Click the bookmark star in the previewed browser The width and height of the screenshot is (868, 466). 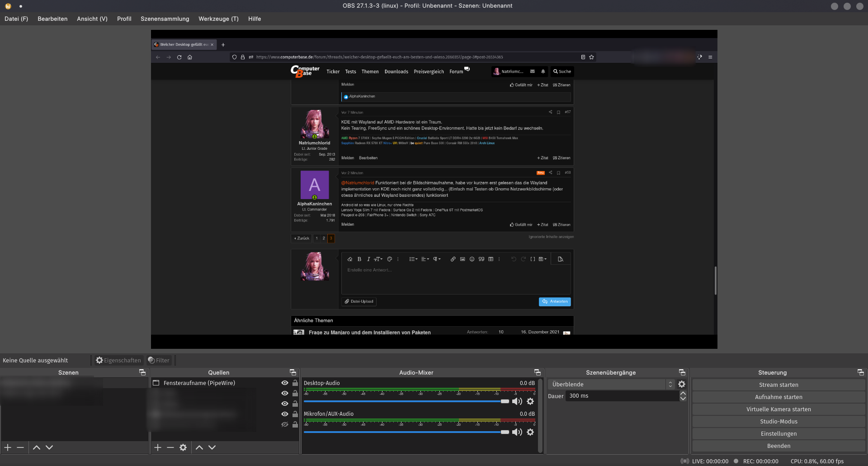click(592, 57)
